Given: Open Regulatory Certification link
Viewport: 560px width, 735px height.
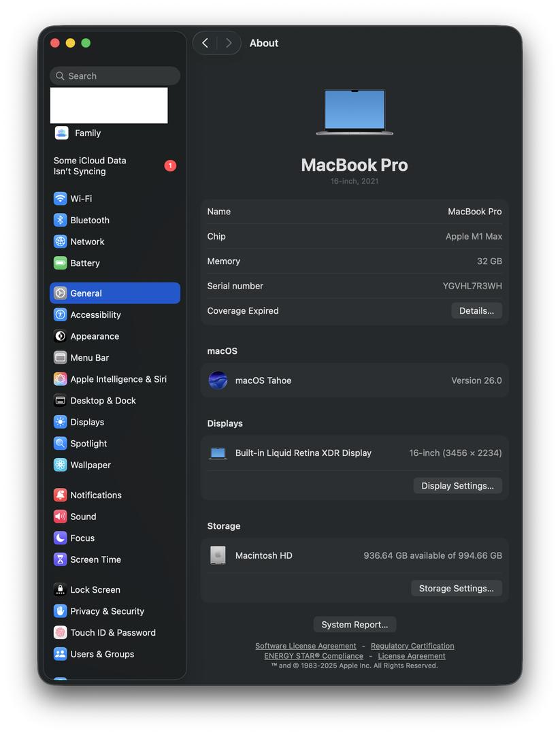Looking at the screenshot, I should (412, 646).
